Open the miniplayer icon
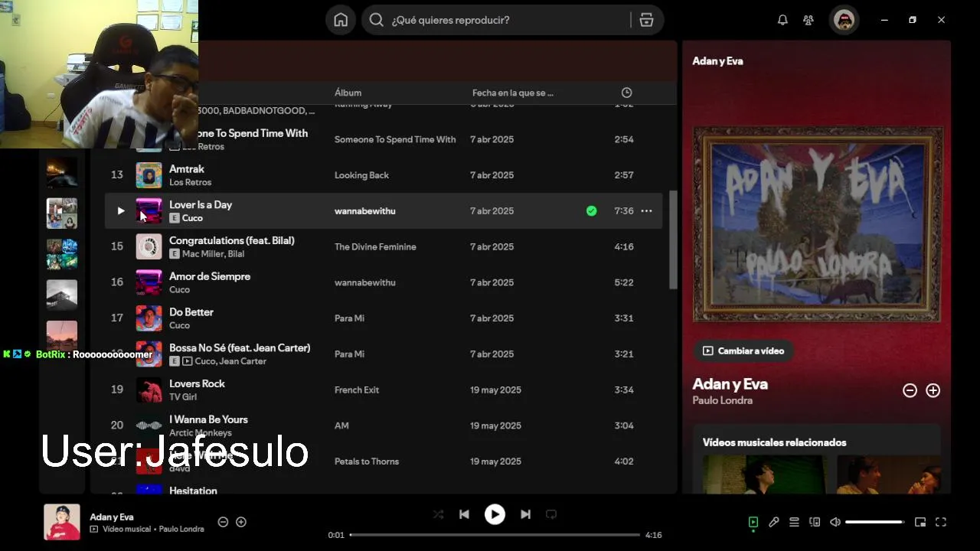This screenshot has height=551, width=980. tap(920, 522)
